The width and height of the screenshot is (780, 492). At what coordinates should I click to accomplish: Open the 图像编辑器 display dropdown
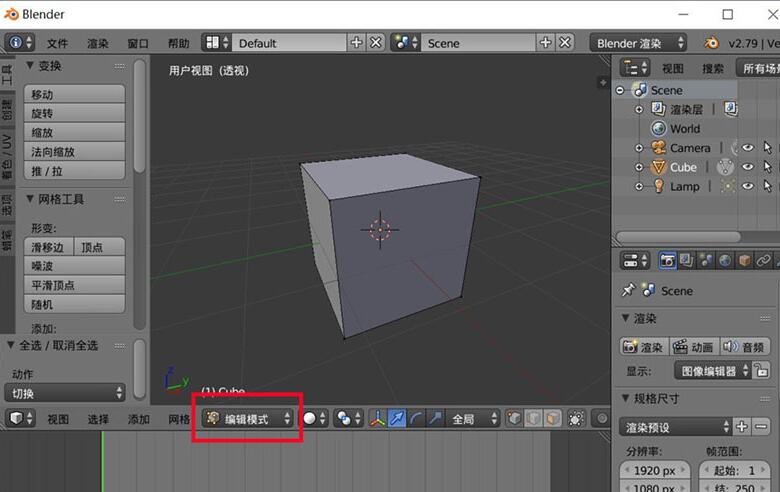717,371
